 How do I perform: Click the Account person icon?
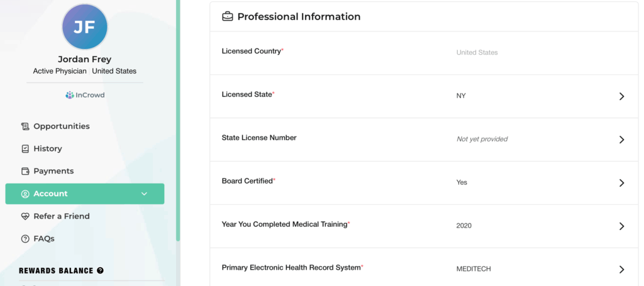tap(25, 194)
